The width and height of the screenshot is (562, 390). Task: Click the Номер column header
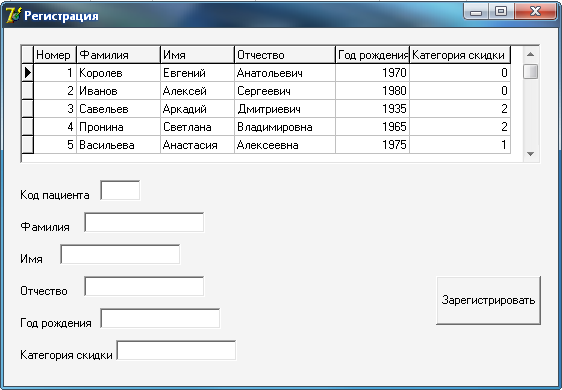point(55,55)
